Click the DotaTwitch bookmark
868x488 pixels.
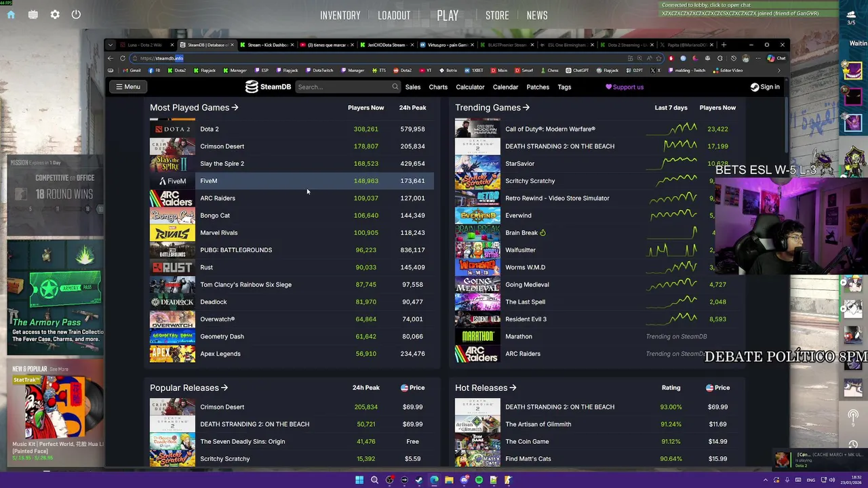coord(319,70)
